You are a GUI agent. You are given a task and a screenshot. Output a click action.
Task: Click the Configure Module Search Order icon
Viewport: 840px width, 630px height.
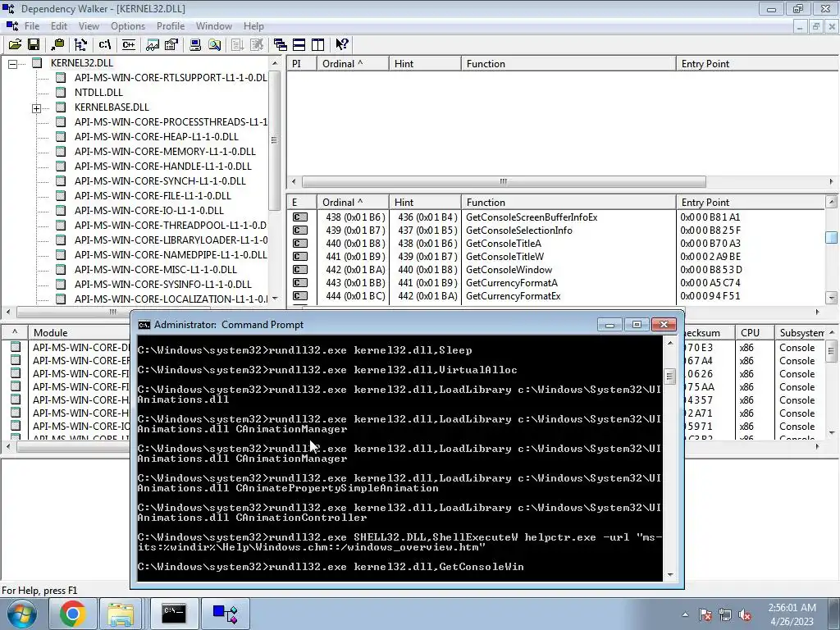214,44
